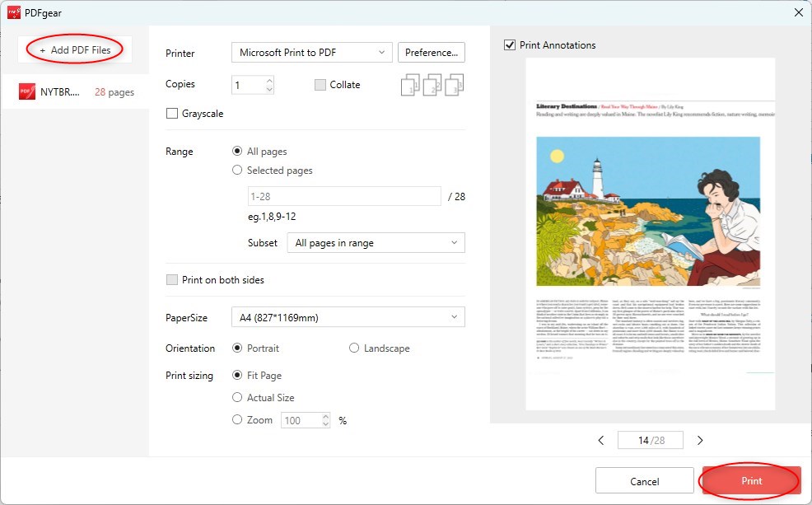Click the page range input field
The image size is (812, 505).
pos(344,197)
